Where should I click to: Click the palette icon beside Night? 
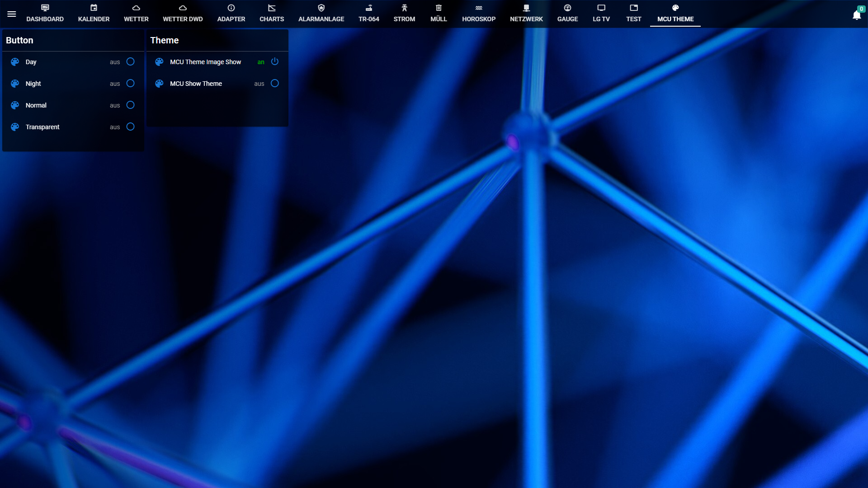(x=15, y=84)
